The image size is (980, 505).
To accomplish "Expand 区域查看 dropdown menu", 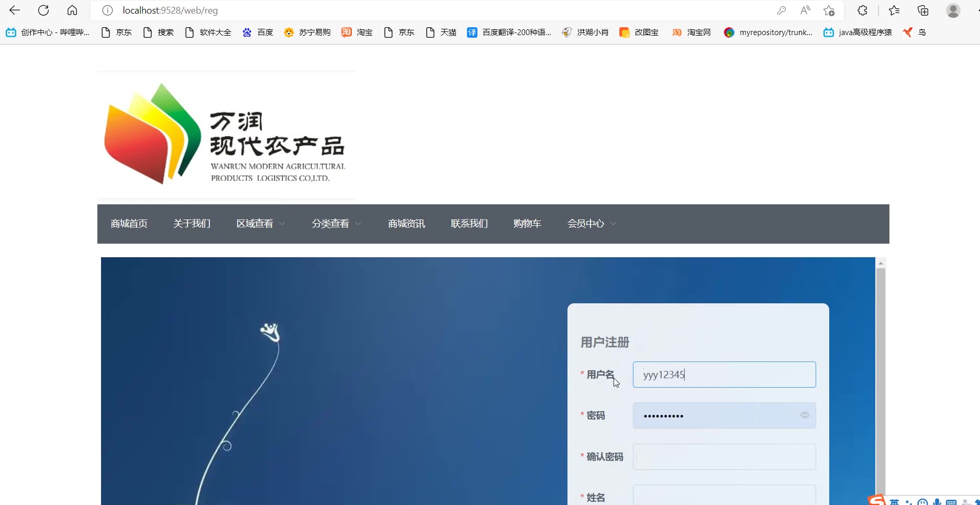I will (x=261, y=224).
